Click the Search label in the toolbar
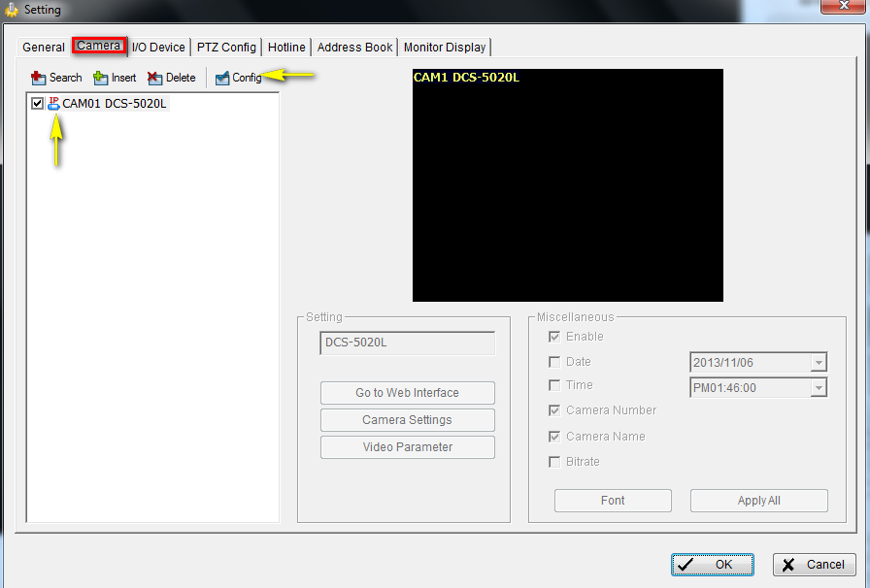The width and height of the screenshot is (870, 588). tap(65, 78)
